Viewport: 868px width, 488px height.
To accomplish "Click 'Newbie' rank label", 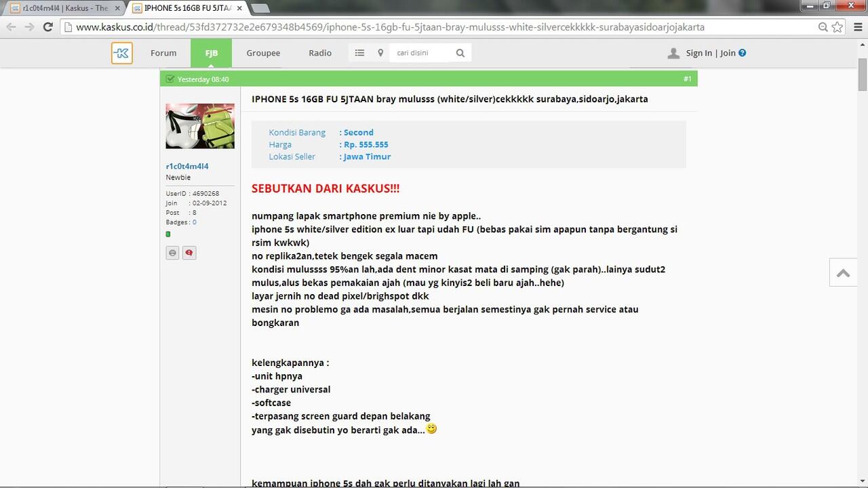I will [x=178, y=178].
